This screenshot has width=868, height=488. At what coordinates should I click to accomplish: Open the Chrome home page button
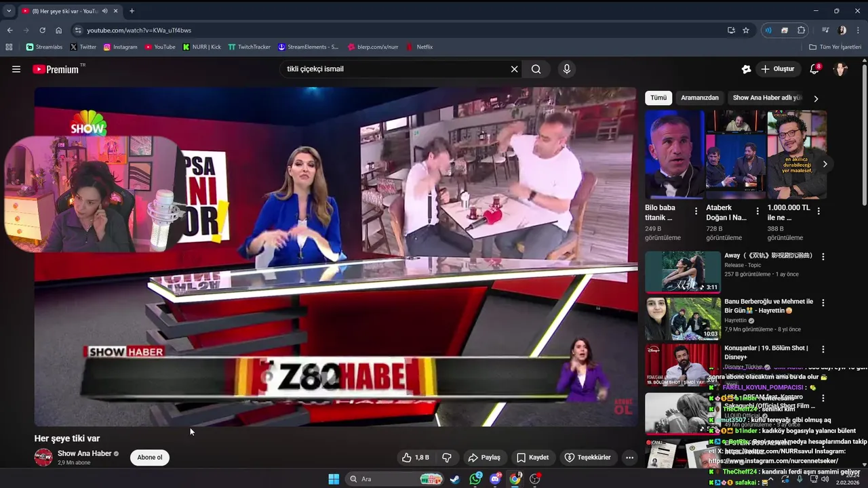point(58,30)
